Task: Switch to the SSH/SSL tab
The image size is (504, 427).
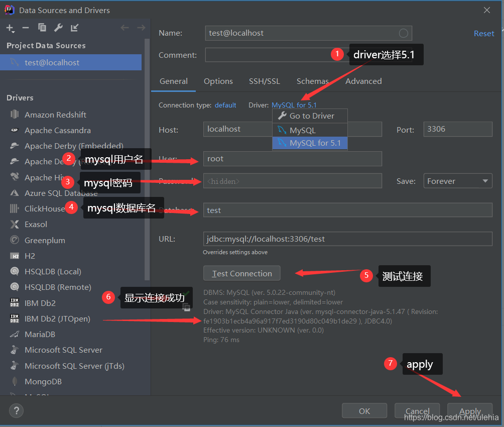Action: point(265,81)
